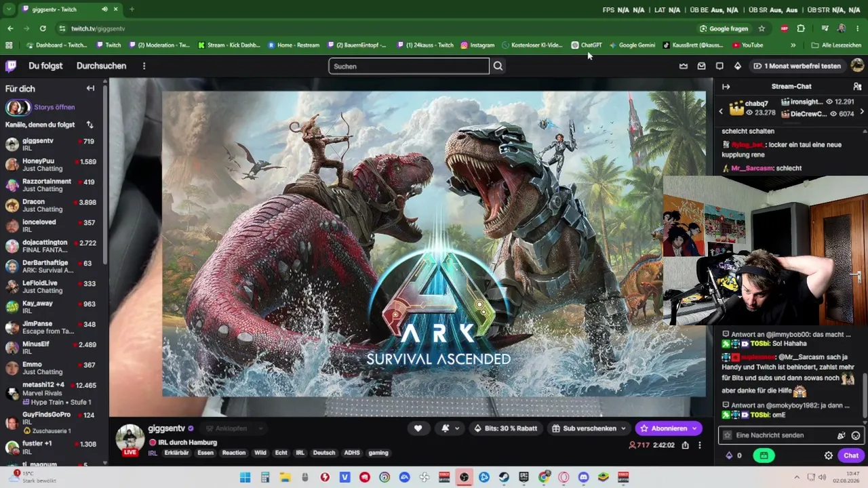868x488 pixels.
Task: Open the whispers speech-bubble icon
Action: click(x=719, y=66)
